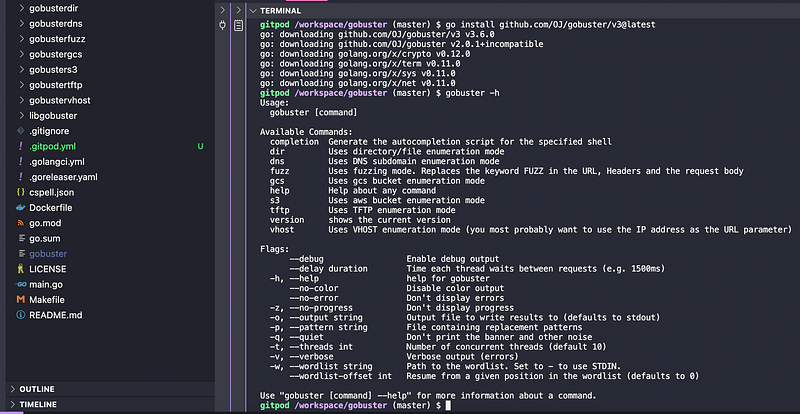Expand the gobusterfuzz folder
This screenshot has height=414, width=800.
(57, 39)
